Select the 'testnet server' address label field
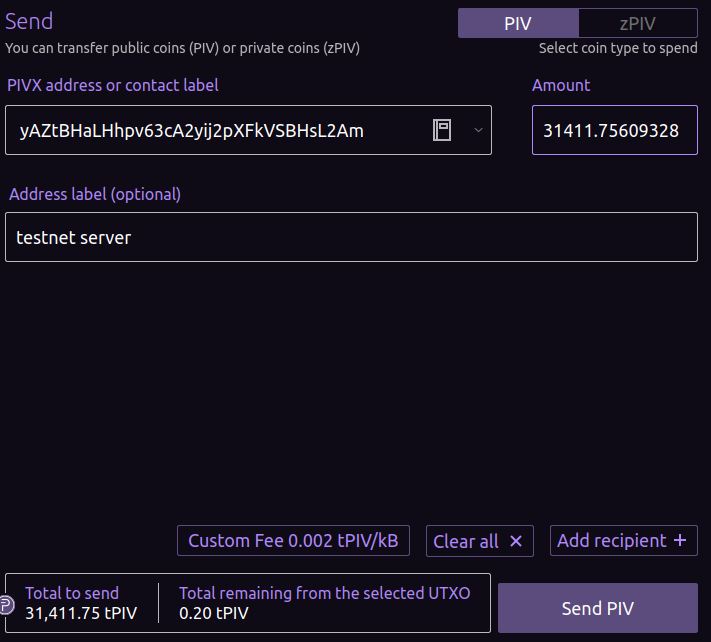Viewport: 711px width, 642px height. coord(350,238)
